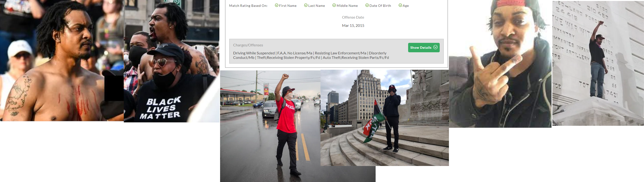The height and width of the screenshot is (182, 644).
Task: Click the Date Of Birth check icon
Action: [x=367, y=5]
